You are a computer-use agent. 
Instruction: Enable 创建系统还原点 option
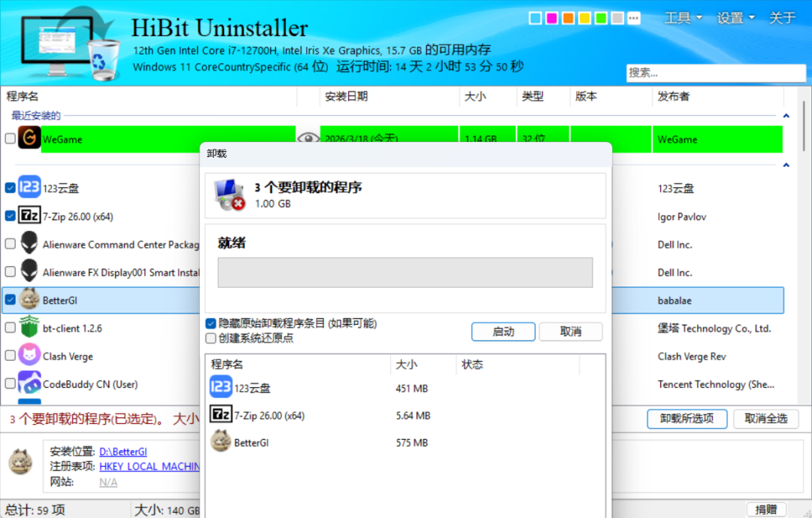(211, 338)
